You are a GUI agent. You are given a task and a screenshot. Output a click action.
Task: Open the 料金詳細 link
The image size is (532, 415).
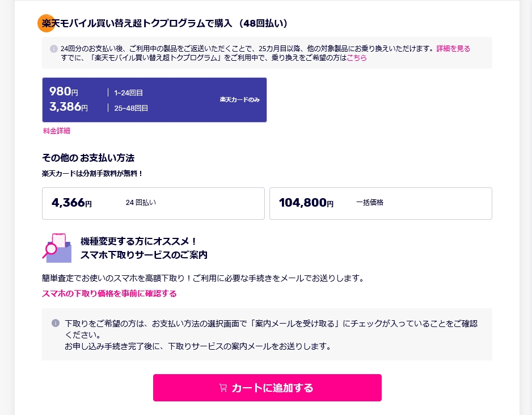pos(57,131)
